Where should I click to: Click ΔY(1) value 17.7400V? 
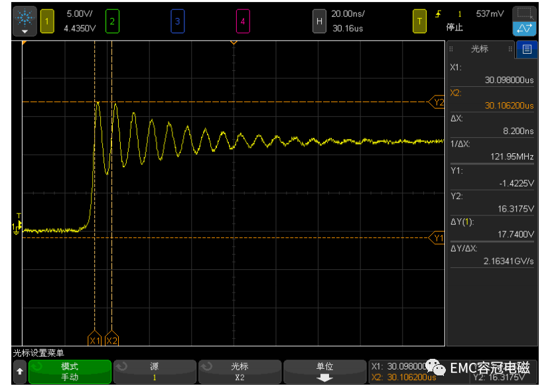point(516,234)
